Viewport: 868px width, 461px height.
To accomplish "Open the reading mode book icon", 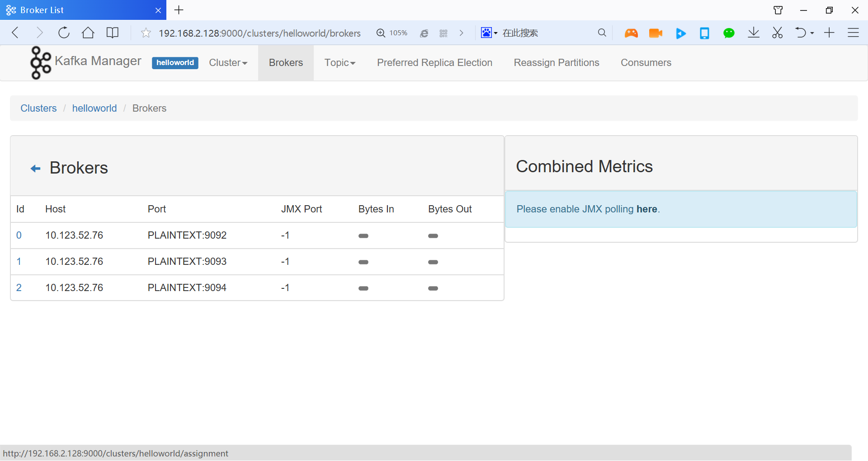I will coord(112,33).
